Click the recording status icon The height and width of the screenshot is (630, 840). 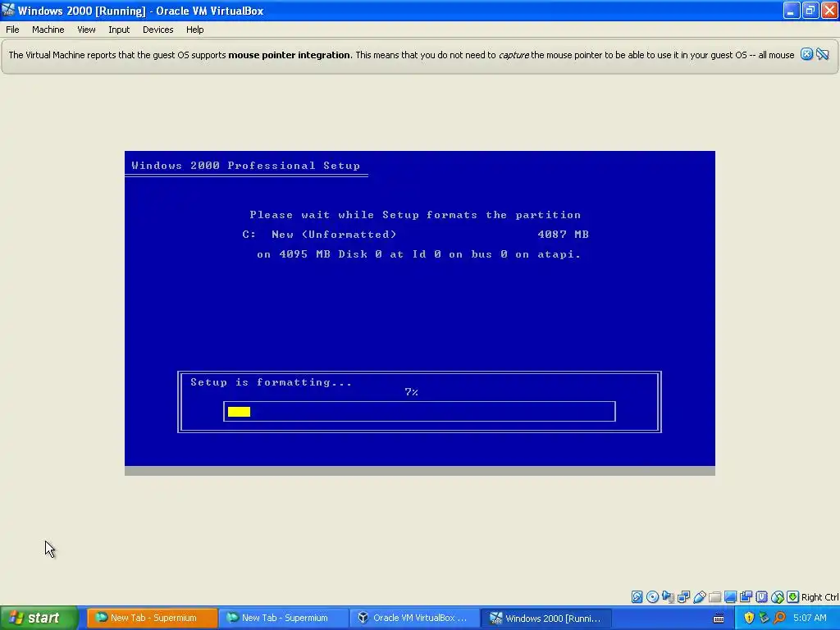746,597
